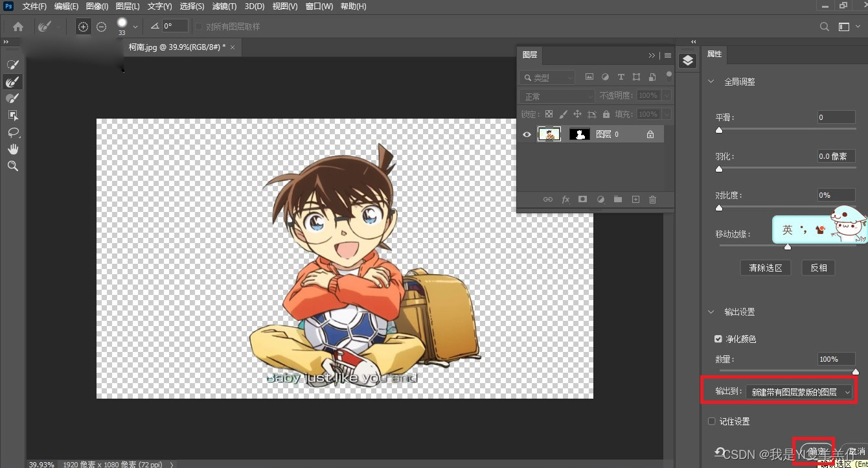Click the Home icon in options bar
Viewport: 868px width, 468px height.
[x=18, y=27]
